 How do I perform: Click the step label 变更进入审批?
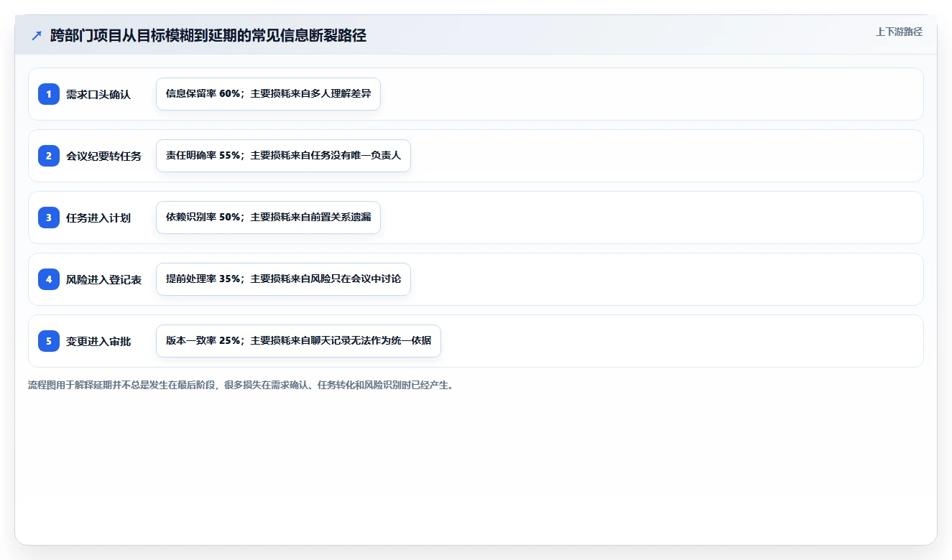click(x=98, y=341)
